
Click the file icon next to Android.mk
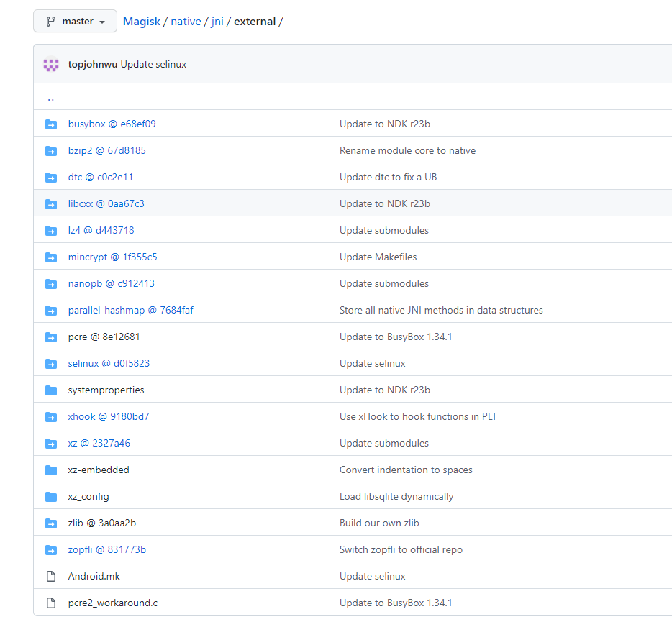(50, 576)
